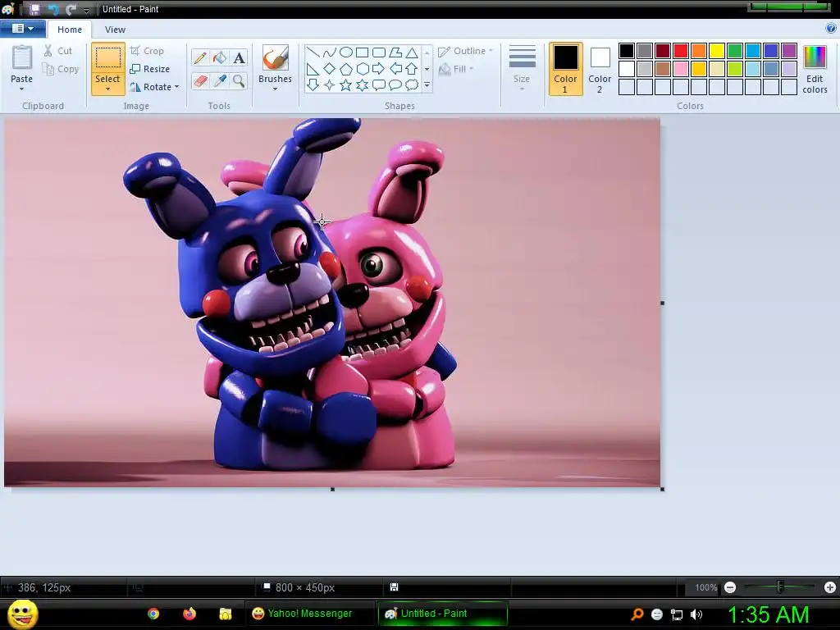Screen dimensions: 840x630
Task: Choose the Triangle shape
Action: 412,52
